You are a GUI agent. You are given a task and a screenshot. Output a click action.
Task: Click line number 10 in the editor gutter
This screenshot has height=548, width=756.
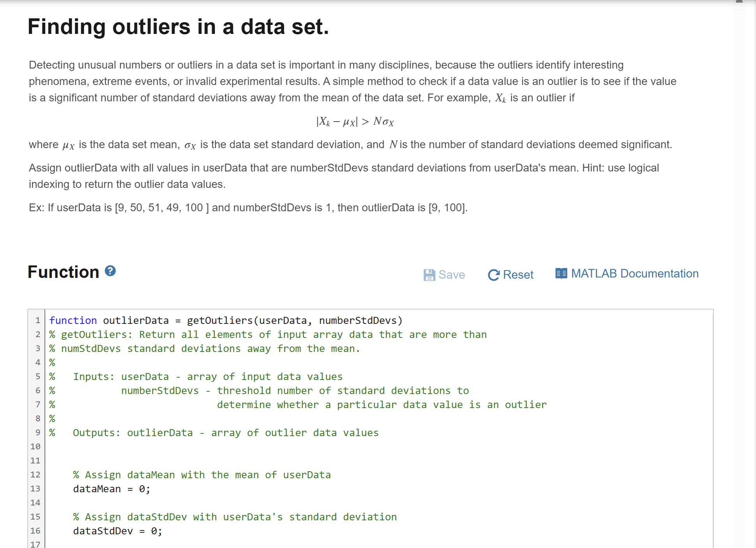pos(35,446)
